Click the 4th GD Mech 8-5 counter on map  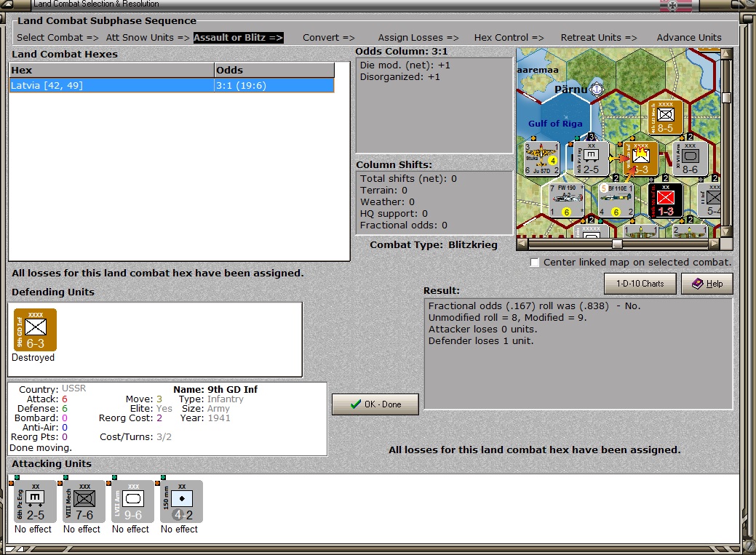tap(665, 117)
